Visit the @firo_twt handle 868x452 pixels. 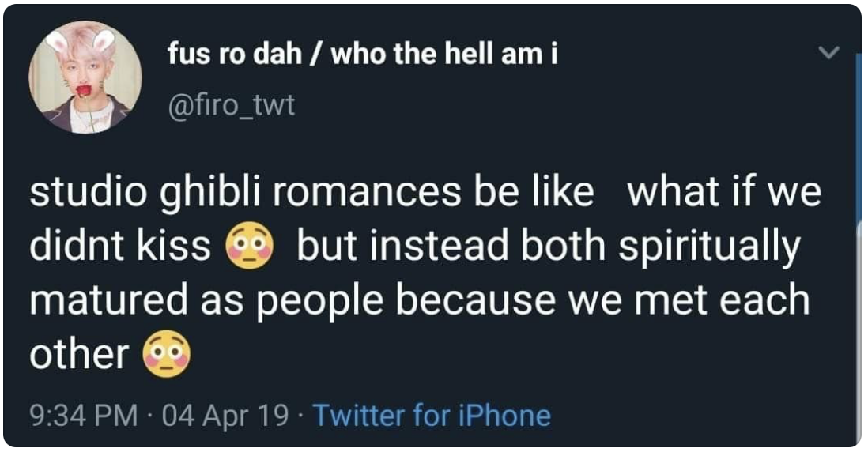[232, 105]
